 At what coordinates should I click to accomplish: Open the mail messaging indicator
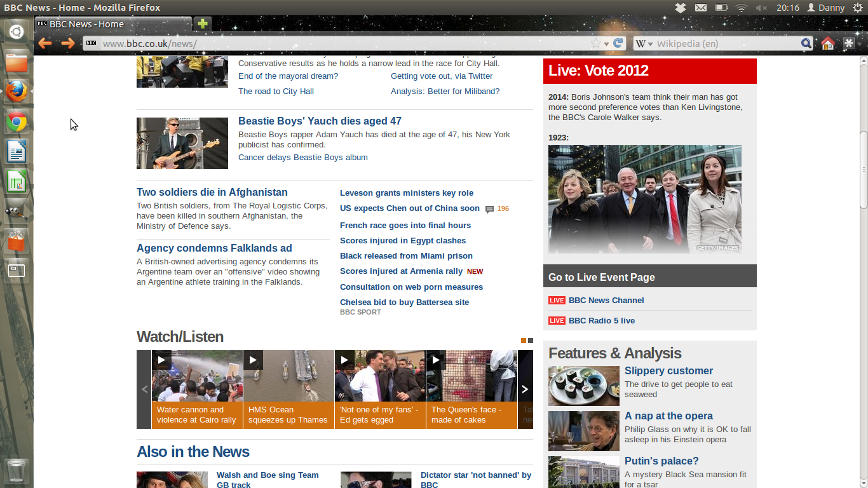(x=700, y=8)
